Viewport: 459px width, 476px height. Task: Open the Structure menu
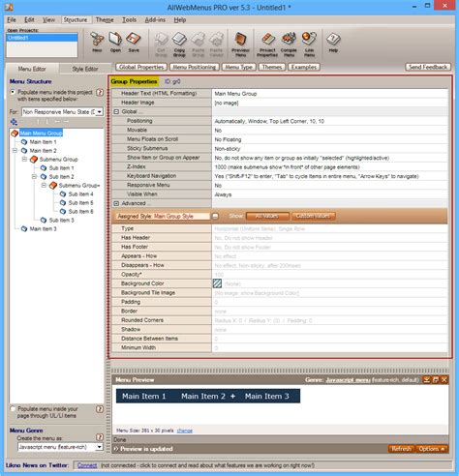coord(76,20)
